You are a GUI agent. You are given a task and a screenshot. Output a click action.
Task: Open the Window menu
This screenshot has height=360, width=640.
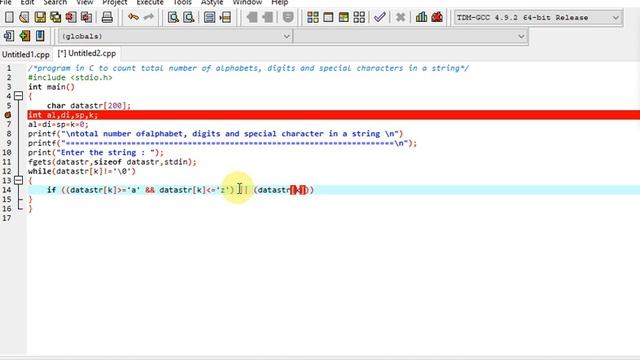[x=247, y=2]
